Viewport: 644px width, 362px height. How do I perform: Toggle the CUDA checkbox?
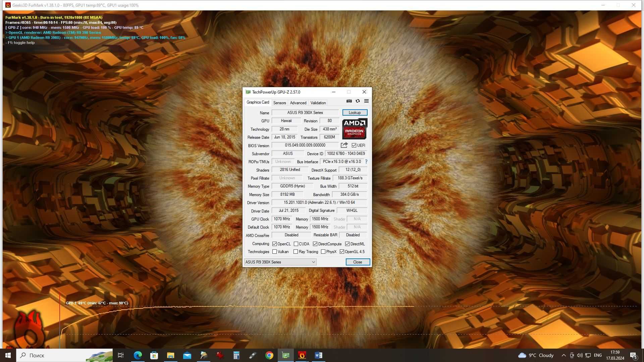tap(296, 244)
